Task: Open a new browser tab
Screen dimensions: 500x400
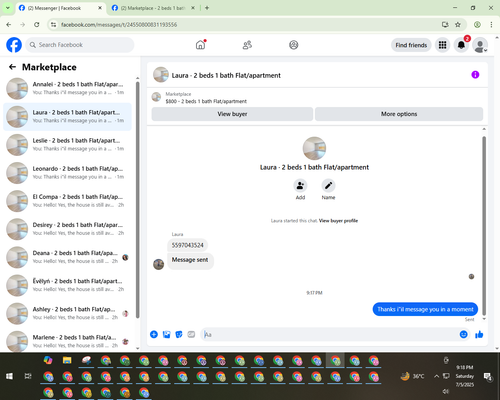Action: [207, 8]
